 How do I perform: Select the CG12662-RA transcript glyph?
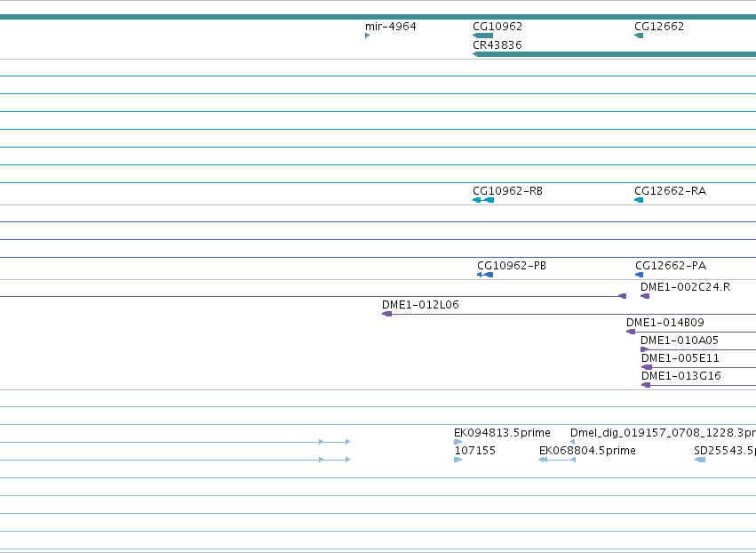click(x=639, y=200)
